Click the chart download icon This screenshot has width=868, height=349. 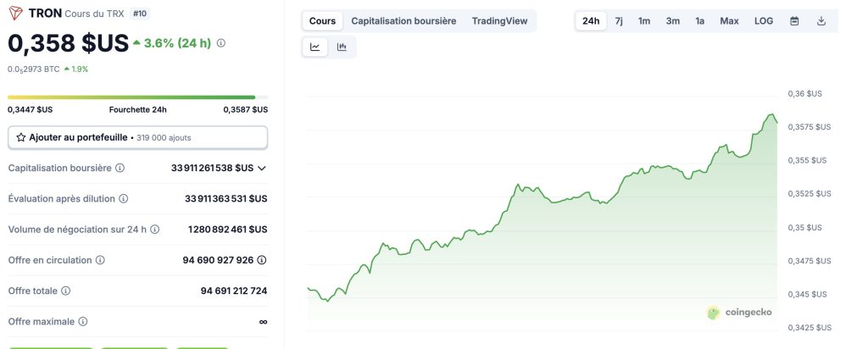coord(821,20)
